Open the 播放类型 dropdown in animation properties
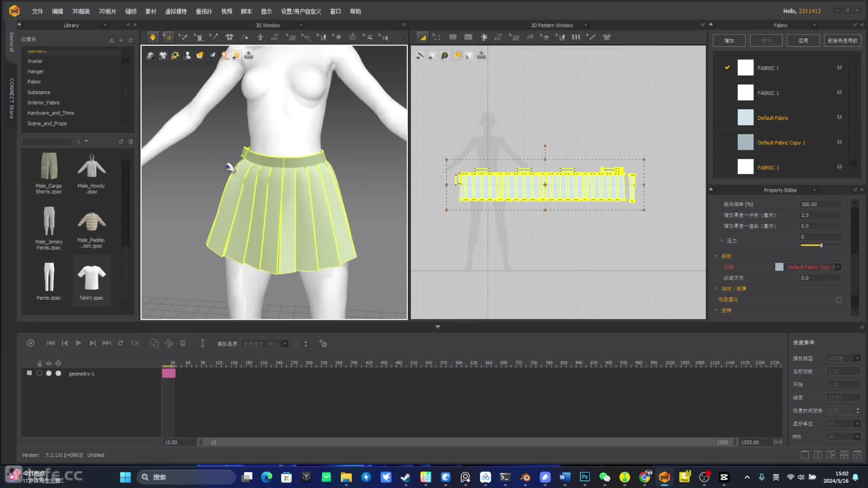This screenshot has height=488, width=868. click(x=844, y=358)
